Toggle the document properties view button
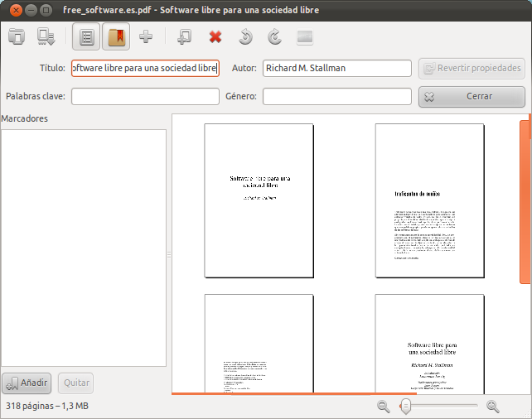The width and height of the screenshot is (532, 419). 86,36
